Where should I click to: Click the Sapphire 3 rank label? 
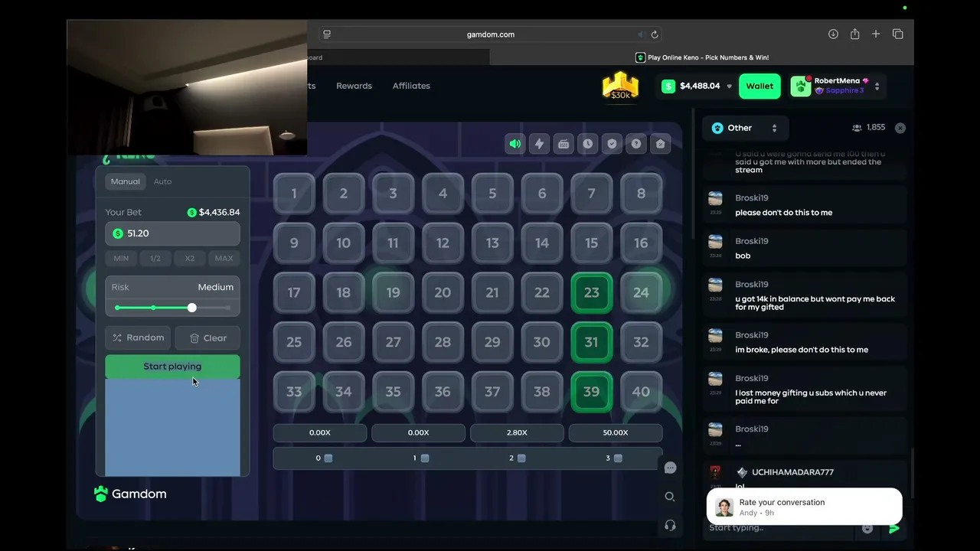(844, 91)
